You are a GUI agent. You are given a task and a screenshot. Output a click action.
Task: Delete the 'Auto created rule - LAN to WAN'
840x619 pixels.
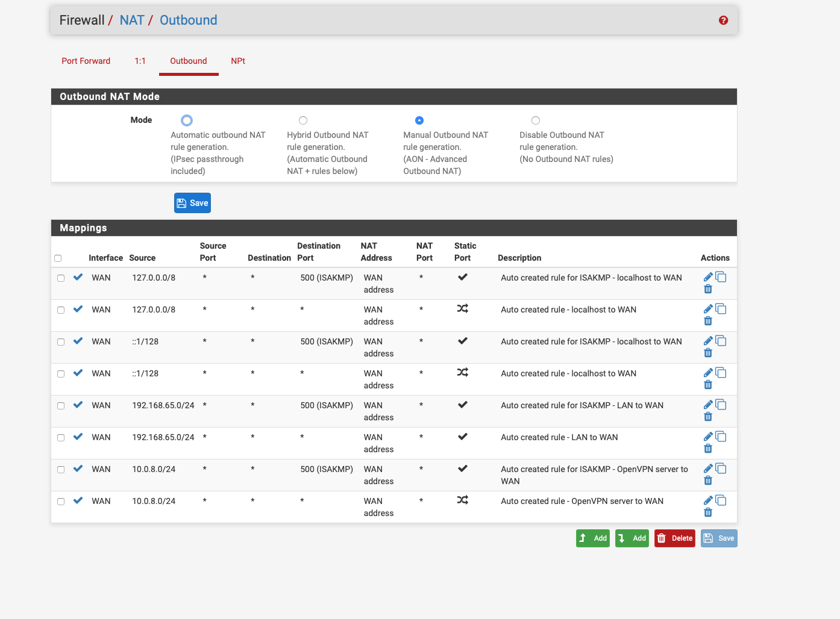(708, 449)
